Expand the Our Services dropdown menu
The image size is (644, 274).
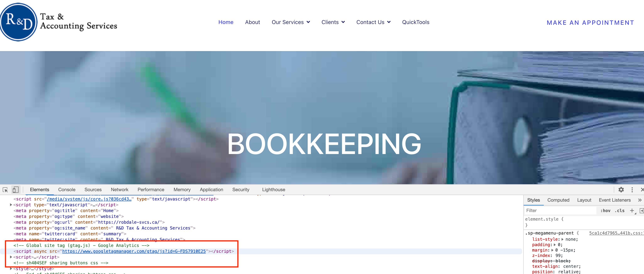(x=290, y=22)
